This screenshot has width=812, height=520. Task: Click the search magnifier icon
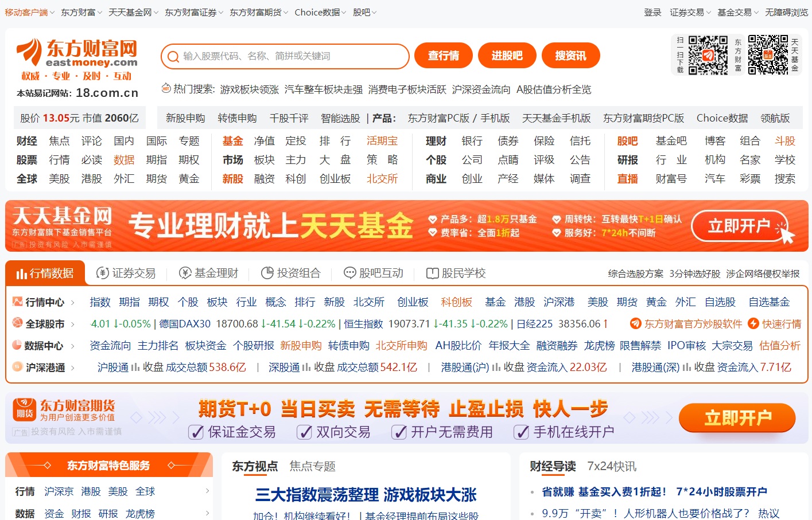point(173,56)
